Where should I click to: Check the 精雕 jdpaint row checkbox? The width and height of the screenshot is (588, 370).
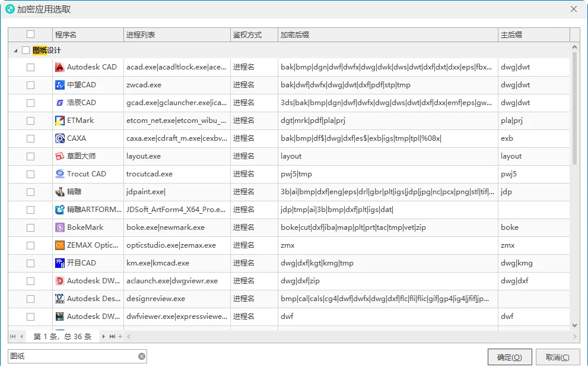coord(31,192)
